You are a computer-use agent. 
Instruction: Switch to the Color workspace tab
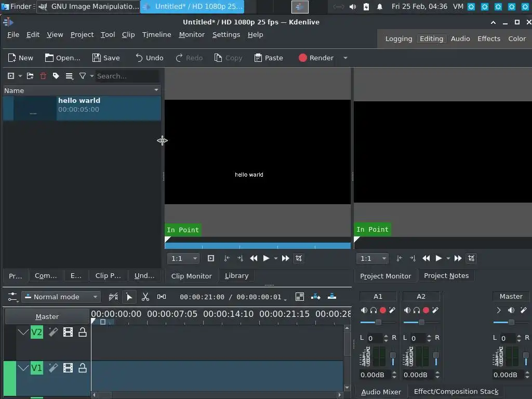517,38
